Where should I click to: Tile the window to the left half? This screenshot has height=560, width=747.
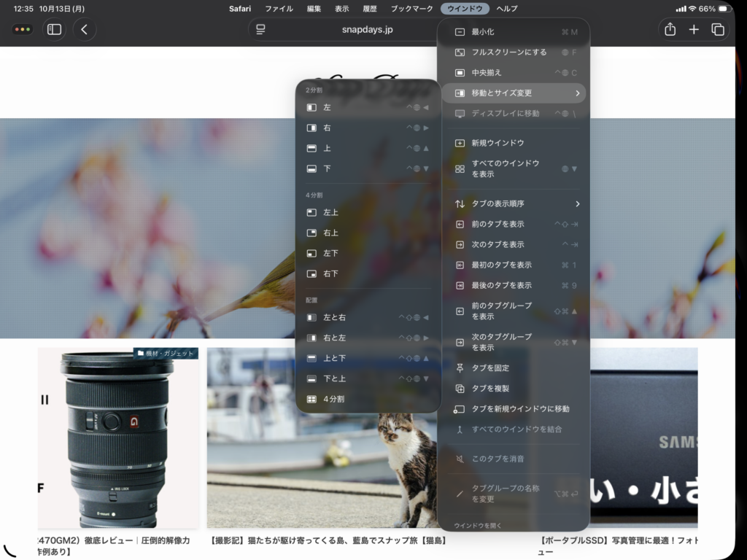[343, 106]
